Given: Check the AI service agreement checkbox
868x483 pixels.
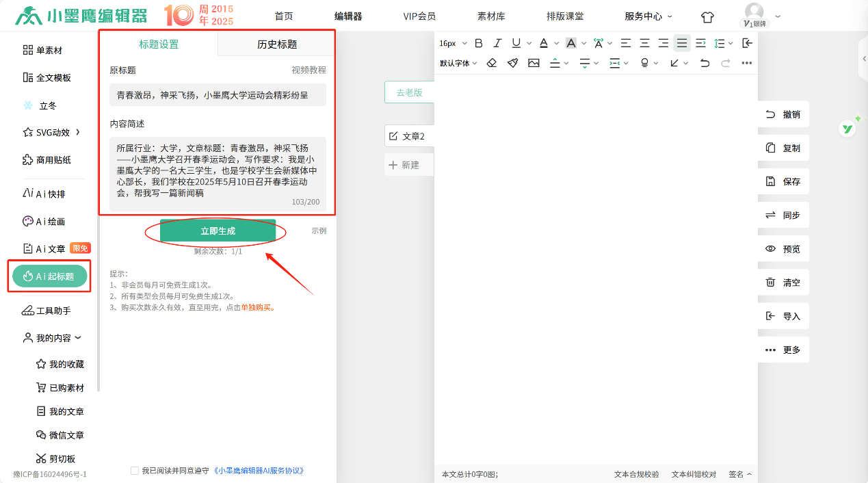Looking at the screenshot, I should pos(134,471).
